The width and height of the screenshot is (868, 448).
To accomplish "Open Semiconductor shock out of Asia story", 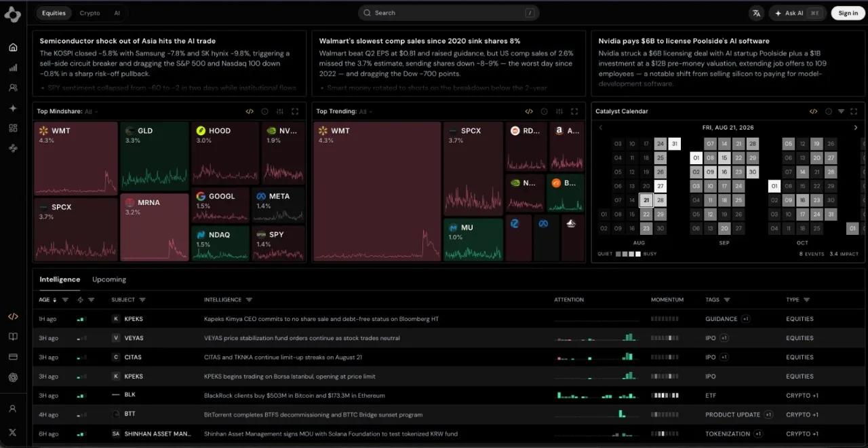I will pos(168,63).
